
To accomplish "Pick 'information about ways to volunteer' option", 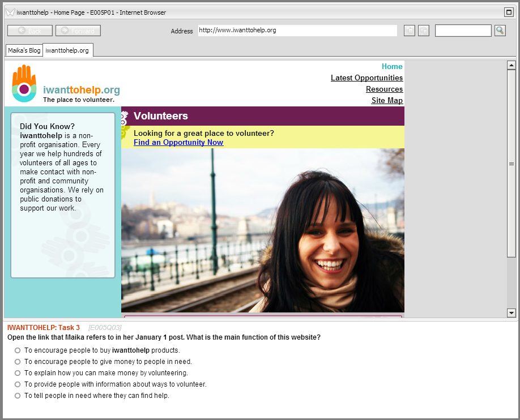I will [18, 384].
